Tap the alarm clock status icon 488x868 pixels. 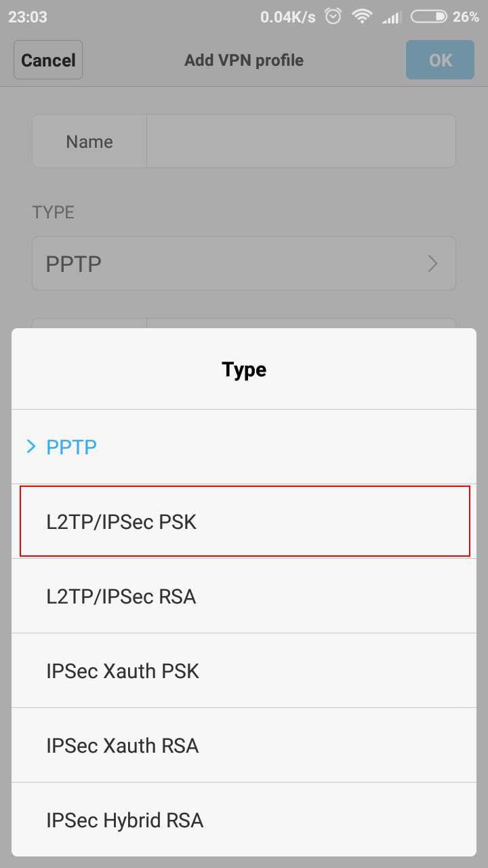(x=333, y=17)
